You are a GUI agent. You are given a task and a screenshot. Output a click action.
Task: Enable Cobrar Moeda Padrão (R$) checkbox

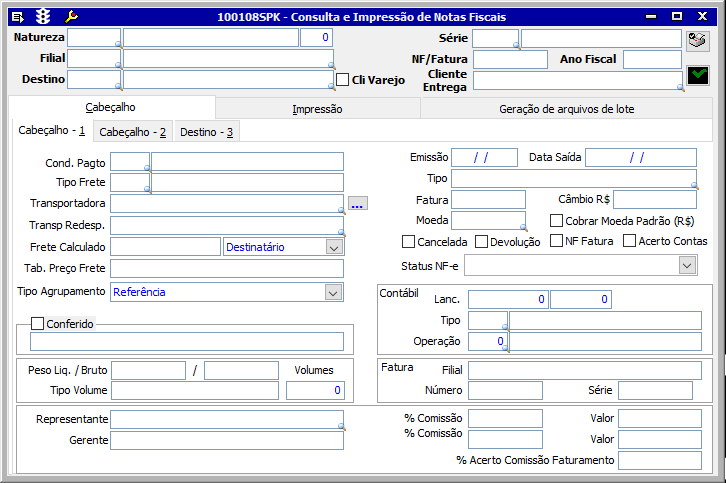pos(557,221)
